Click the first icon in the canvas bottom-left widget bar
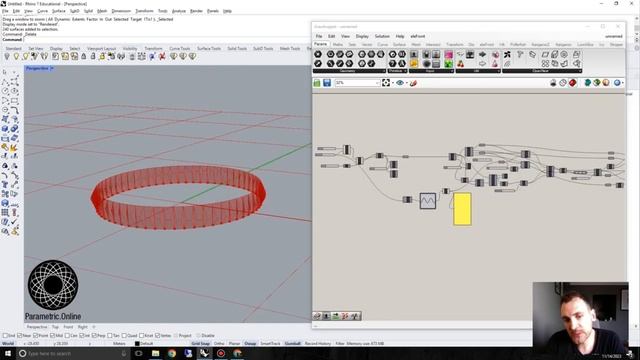The height and width of the screenshot is (360, 640). [317, 316]
